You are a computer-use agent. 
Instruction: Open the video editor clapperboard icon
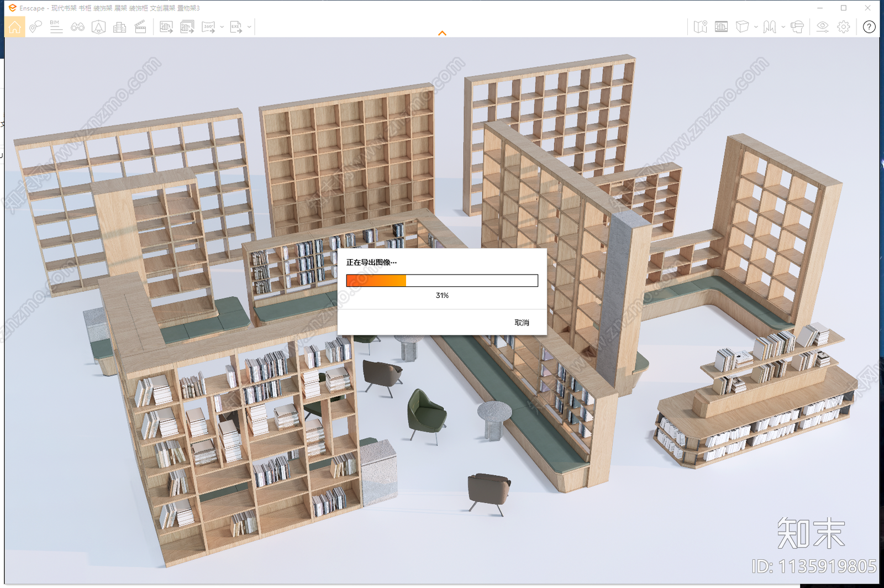pos(140,27)
